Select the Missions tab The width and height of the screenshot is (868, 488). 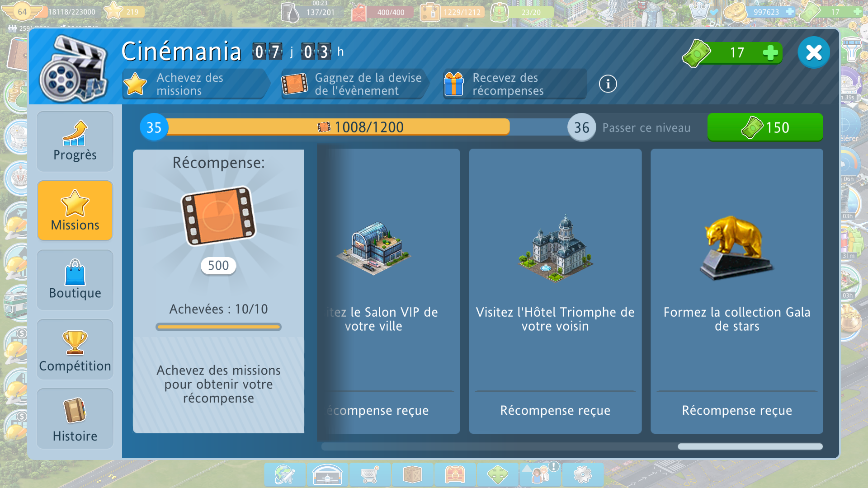click(x=75, y=211)
